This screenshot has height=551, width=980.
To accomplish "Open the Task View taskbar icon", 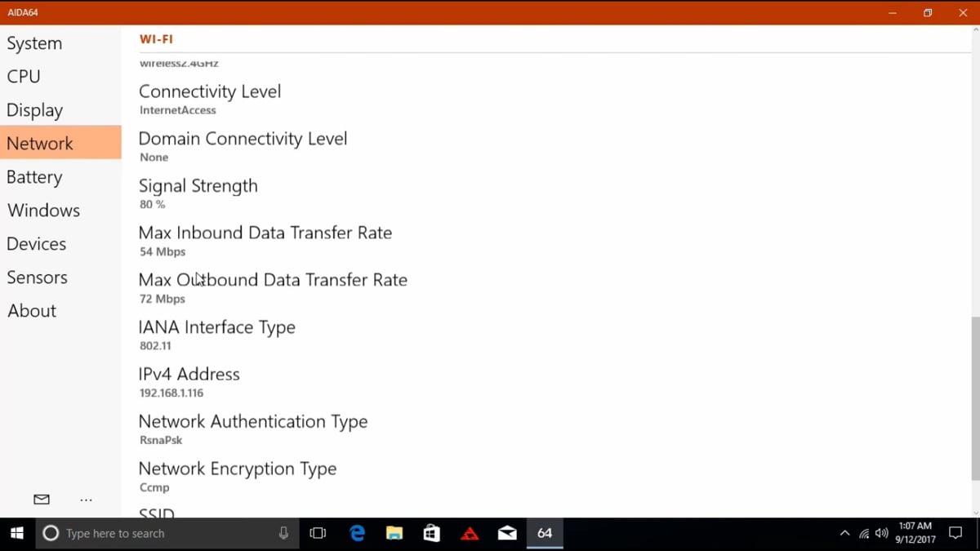I will click(x=318, y=533).
